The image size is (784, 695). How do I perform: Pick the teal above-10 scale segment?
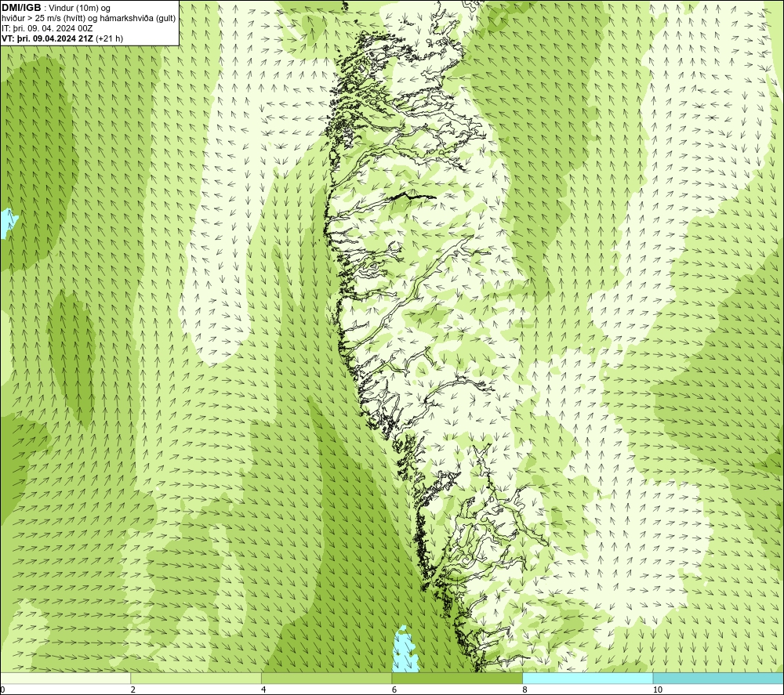click(x=718, y=678)
